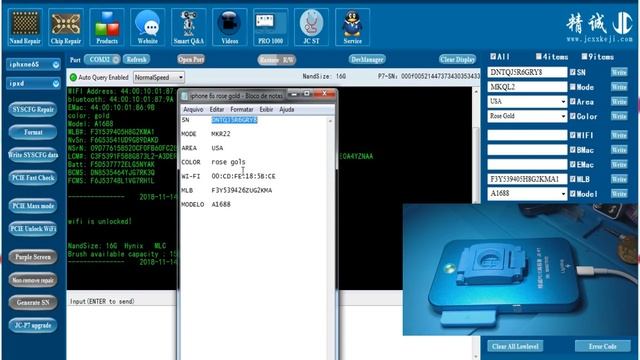The width and height of the screenshot is (640, 360).
Task: Toggle the Remove R/W switch
Action: pos(277,60)
